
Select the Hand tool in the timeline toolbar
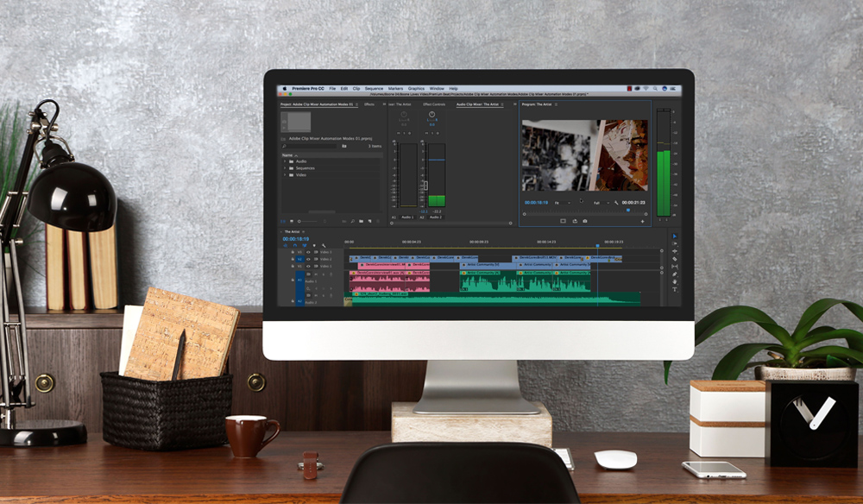675,281
